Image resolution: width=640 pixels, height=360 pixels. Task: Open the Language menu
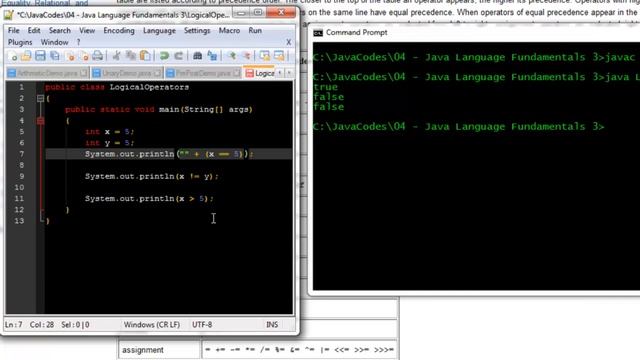click(x=159, y=31)
